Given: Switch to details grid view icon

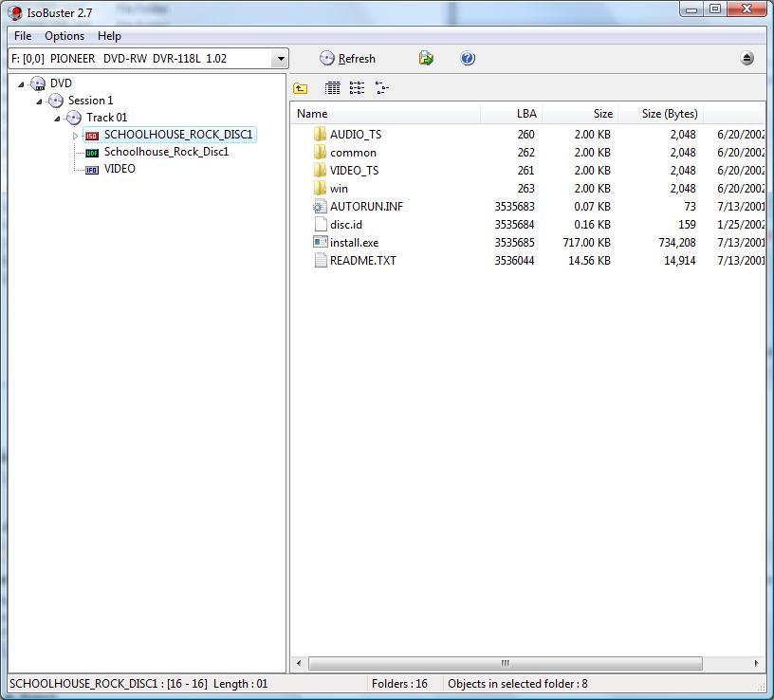Looking at the screenshot, I should point(332,88).
